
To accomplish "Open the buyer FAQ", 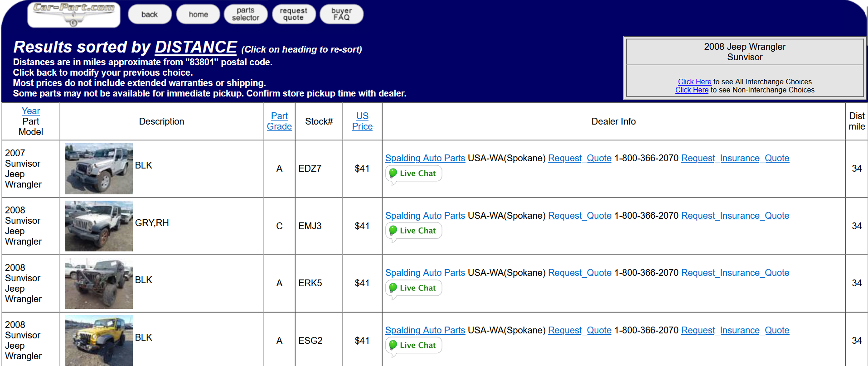I will pyautogui.click(x=341, y=14).
